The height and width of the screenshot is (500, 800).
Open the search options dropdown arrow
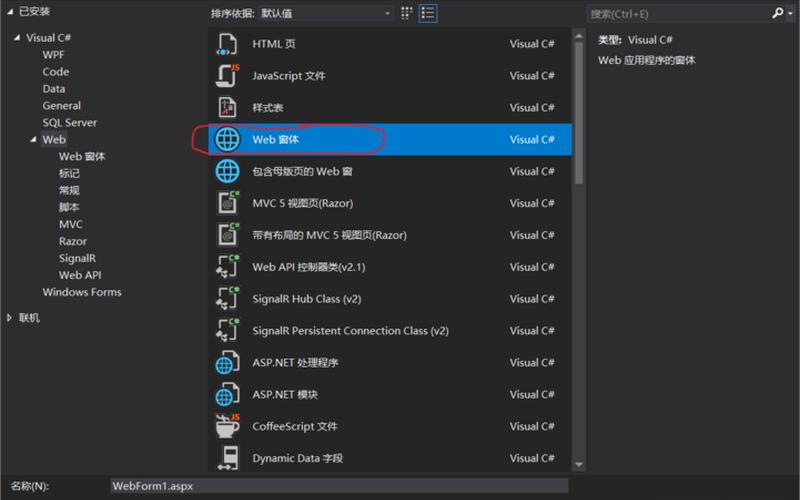pyautogui.click(x=790, y=14)
